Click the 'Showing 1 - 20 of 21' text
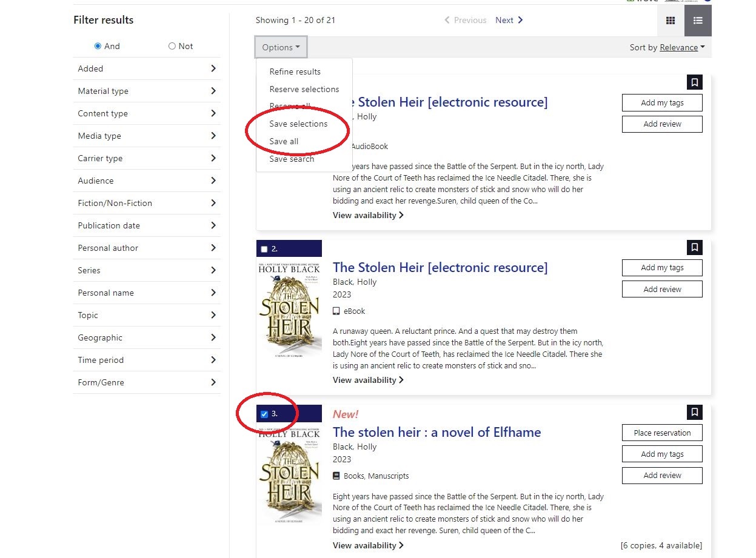Image resolution: width=756 pixels, height=558 pixels. point(295,20)
